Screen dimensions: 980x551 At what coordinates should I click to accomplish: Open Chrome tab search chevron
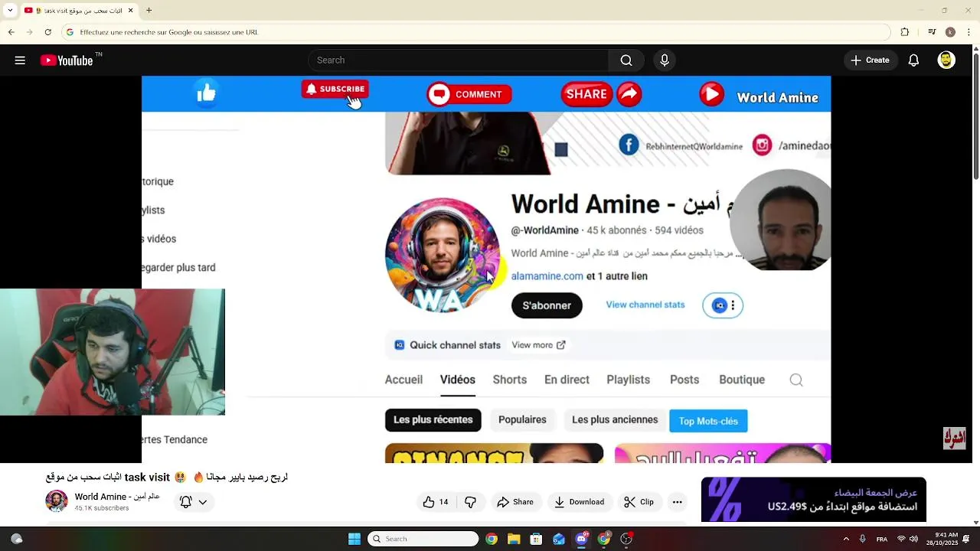click(10, 11)
